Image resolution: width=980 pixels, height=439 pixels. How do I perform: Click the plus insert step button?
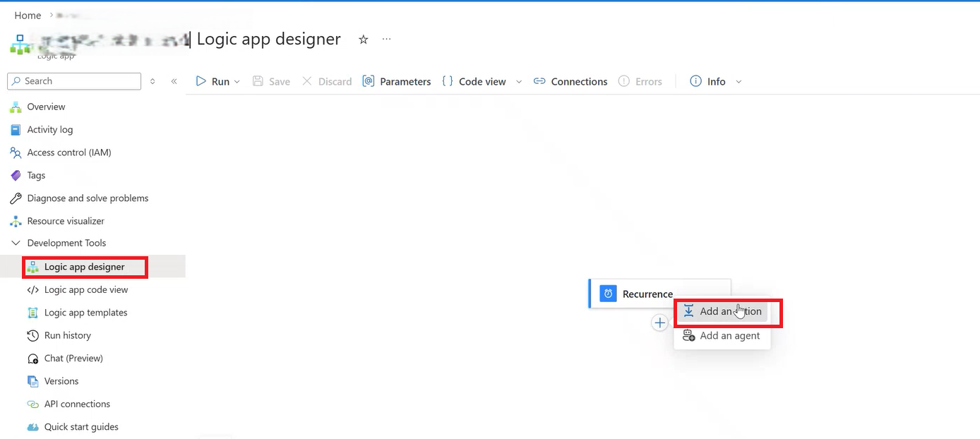tap(659, 323)
